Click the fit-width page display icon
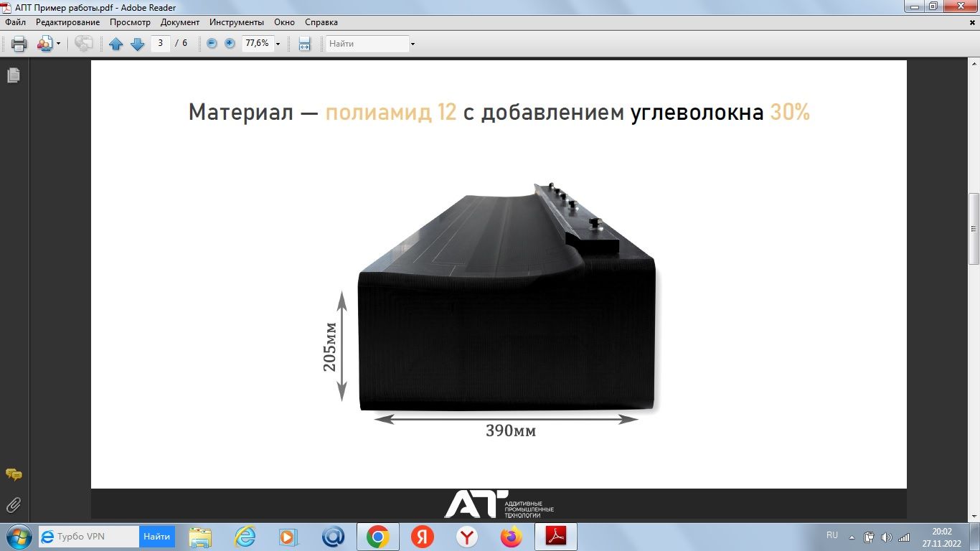The image size is (980, 551). pos(304,43)
